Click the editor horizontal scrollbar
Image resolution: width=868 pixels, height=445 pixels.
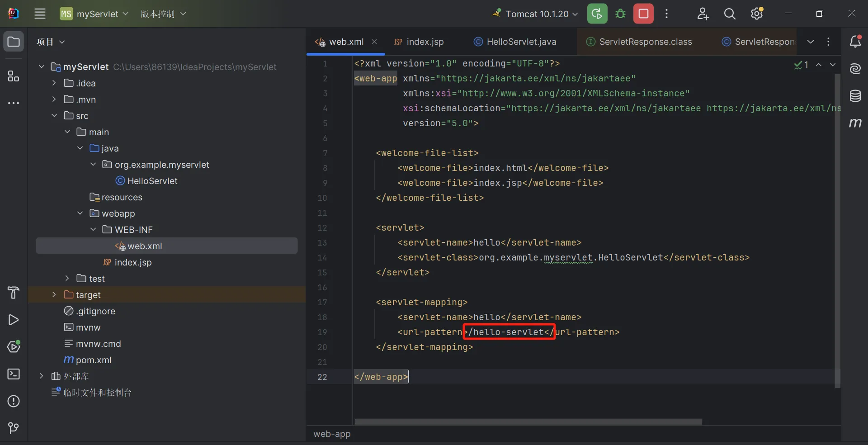pos(528,422)
